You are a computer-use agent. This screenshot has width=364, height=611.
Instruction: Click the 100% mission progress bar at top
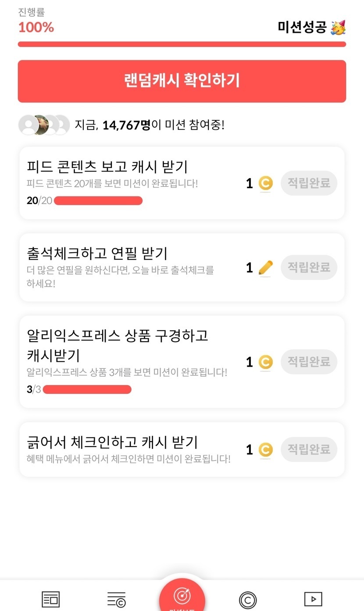(182, 44)
